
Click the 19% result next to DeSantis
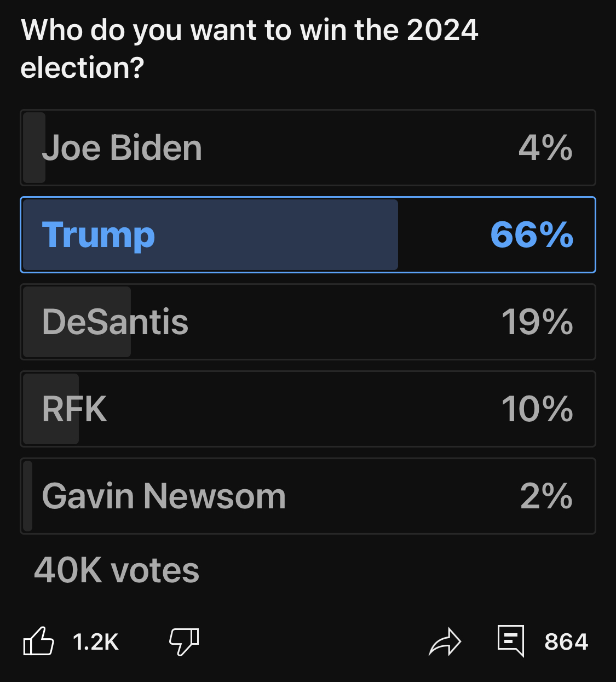coord(537,322)
